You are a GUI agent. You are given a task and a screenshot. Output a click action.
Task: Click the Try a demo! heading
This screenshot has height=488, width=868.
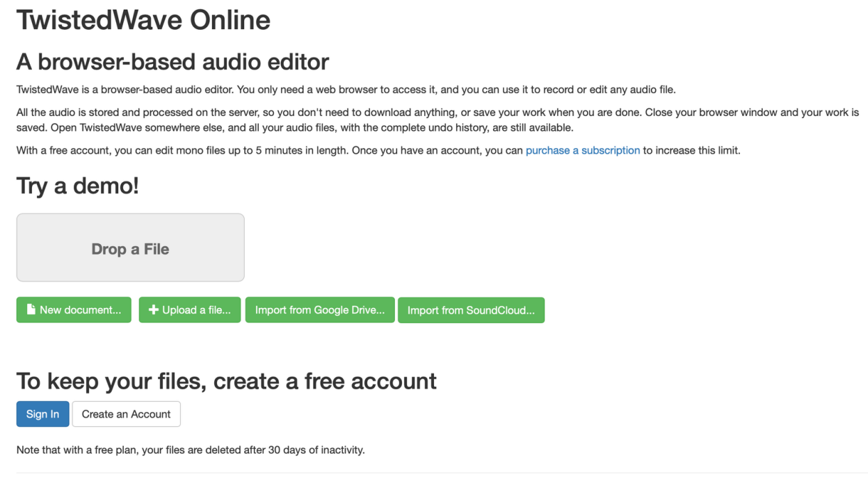[x=77, y=186]
